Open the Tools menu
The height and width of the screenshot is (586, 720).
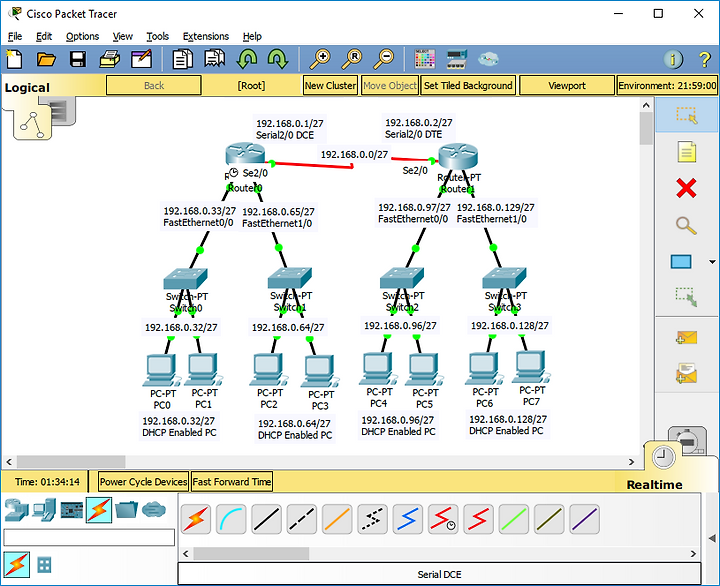[158, 36]
